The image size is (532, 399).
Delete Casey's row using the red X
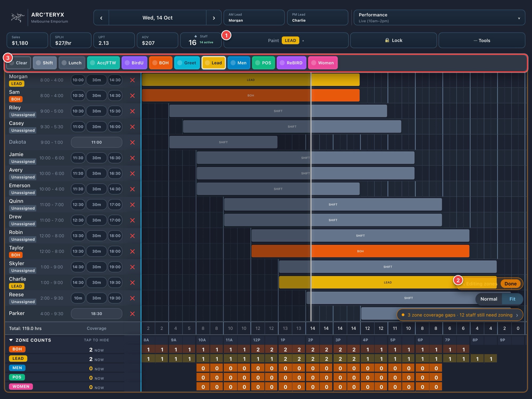tap(132, 127)
